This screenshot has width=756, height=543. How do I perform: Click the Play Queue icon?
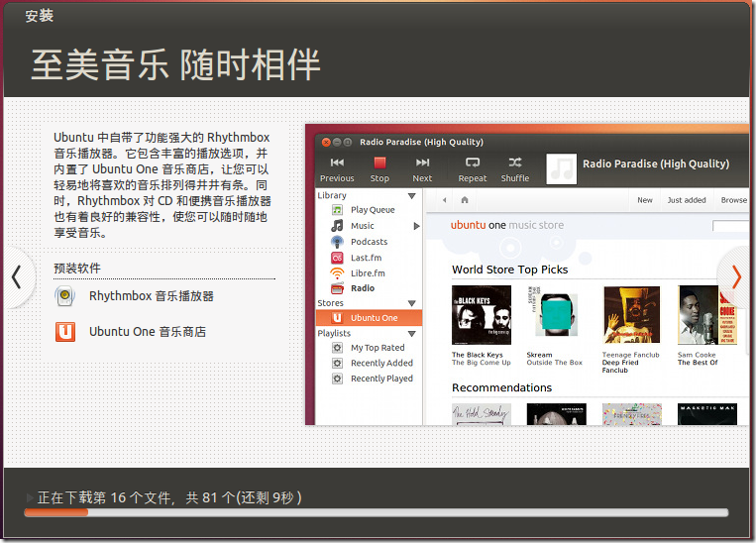point(337,210)
